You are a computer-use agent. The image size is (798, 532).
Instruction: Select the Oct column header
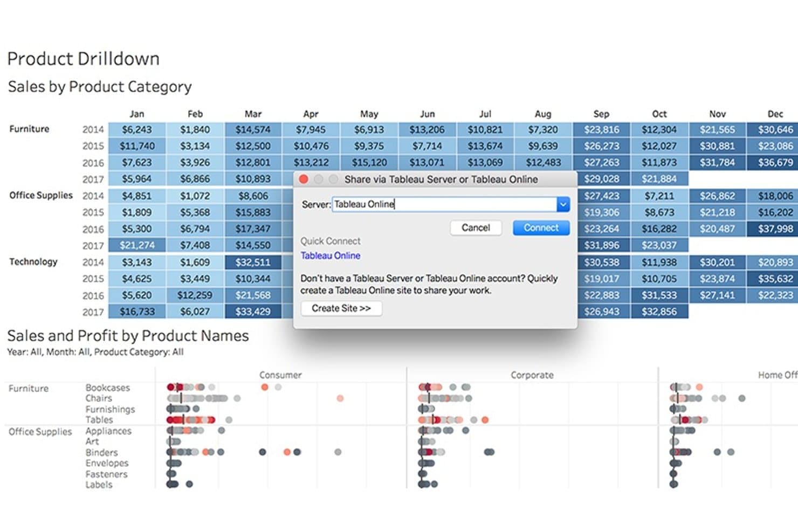[x=659, y=114]
